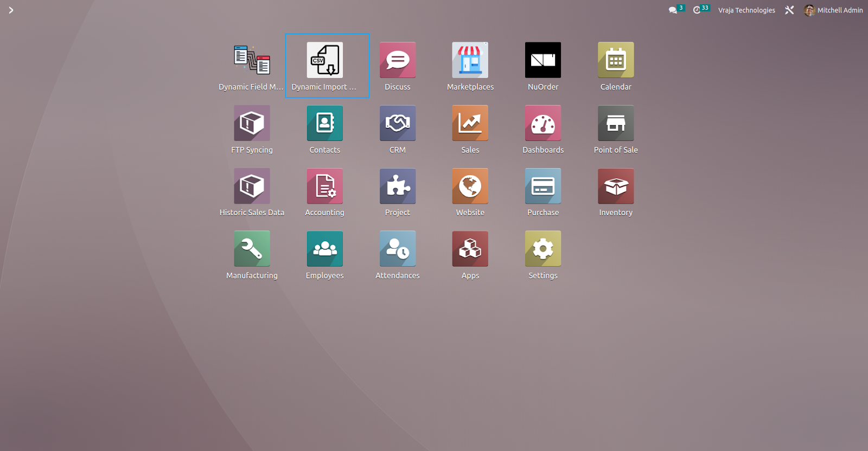The width and height of the screenshot is (868, 451).
Task: Open the Manufacturing app
Action: tap(252, 249)
